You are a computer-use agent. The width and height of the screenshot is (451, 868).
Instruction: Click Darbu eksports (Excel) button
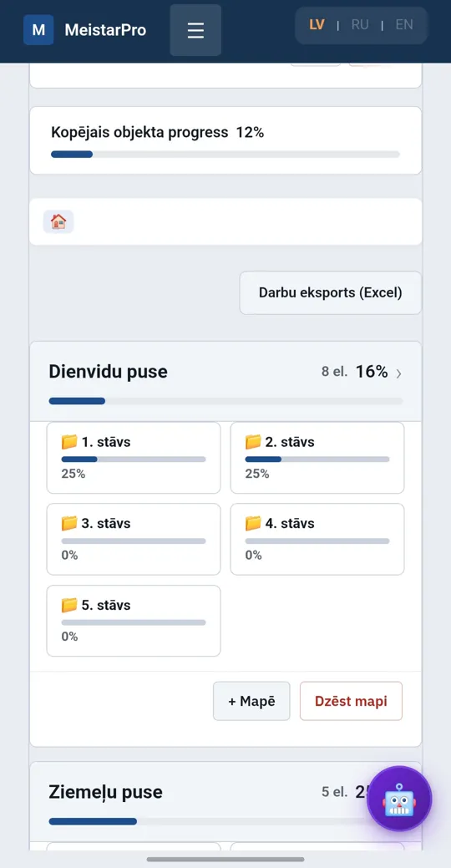[x=331, y=293]
